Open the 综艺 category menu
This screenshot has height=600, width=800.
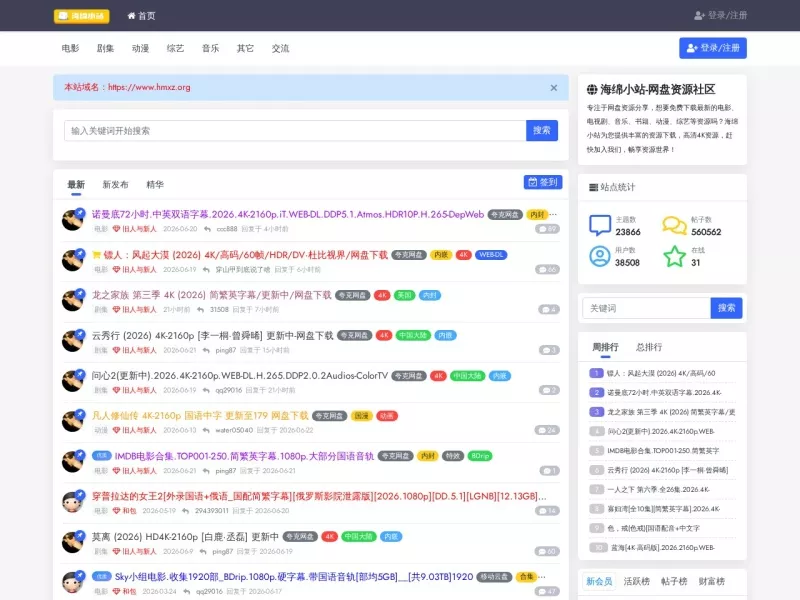point(175,48)
